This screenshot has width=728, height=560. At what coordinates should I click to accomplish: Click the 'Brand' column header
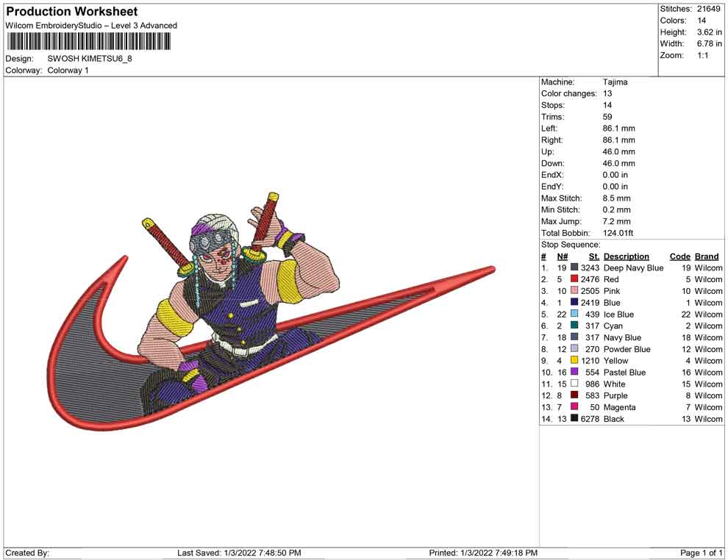click(x=707, y=256)
